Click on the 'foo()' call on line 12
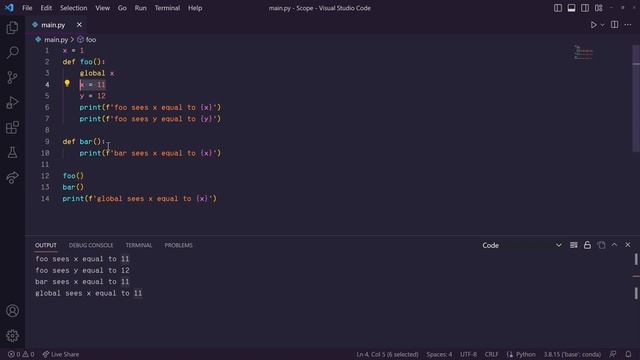 pos(73,176)
